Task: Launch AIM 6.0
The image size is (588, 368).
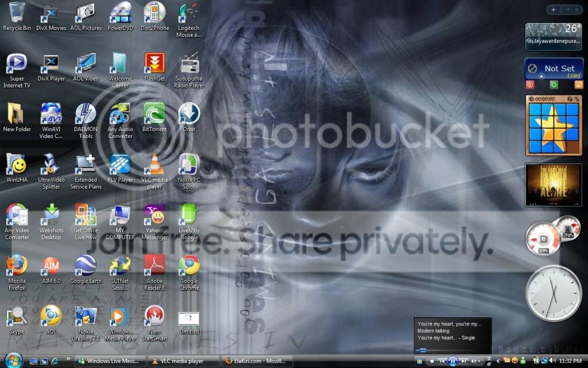Action: click(x=51, y=269)
